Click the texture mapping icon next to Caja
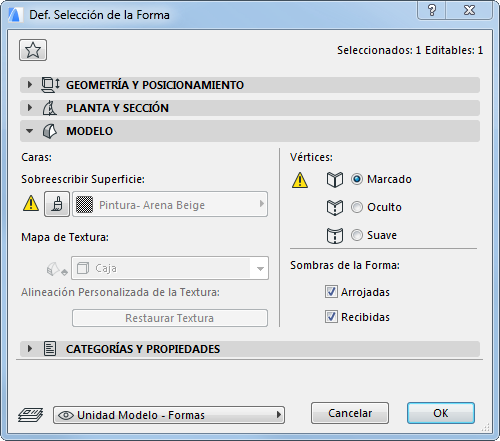Viewport: 500px width, 441px height. tap(57, 269)
